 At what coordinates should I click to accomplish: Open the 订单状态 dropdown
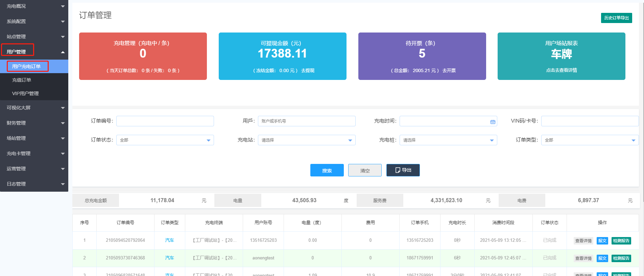165,140
